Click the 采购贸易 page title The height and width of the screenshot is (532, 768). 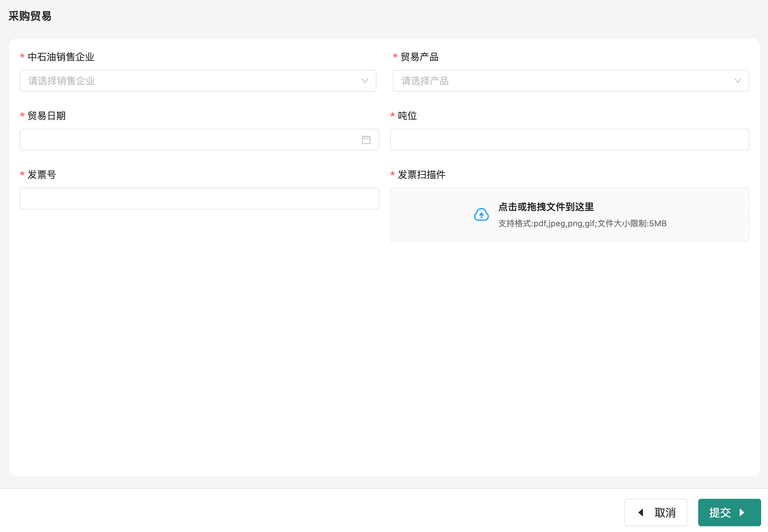[30, 16]
